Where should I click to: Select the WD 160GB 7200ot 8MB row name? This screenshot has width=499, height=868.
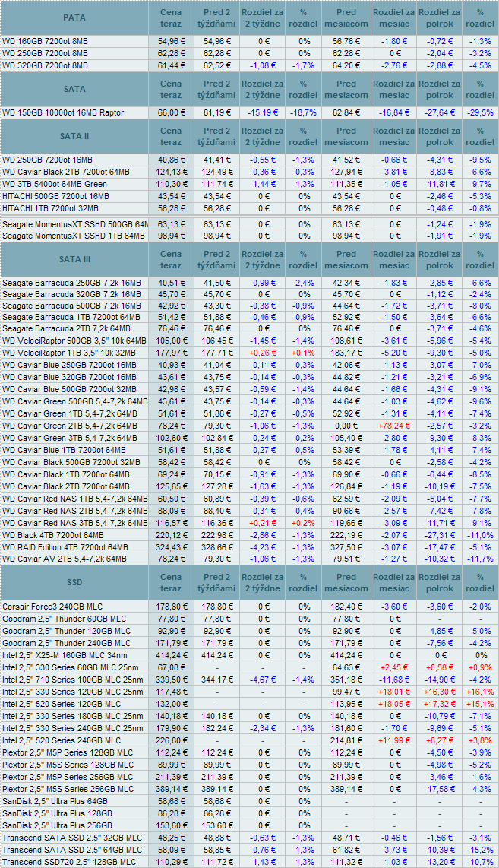tap(45, 42)
